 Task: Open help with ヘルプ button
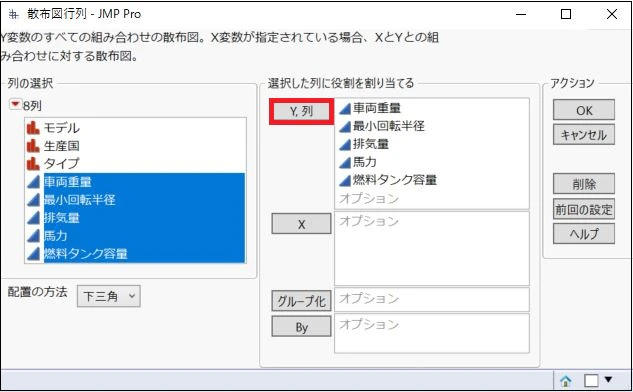[x=584, y=234]
